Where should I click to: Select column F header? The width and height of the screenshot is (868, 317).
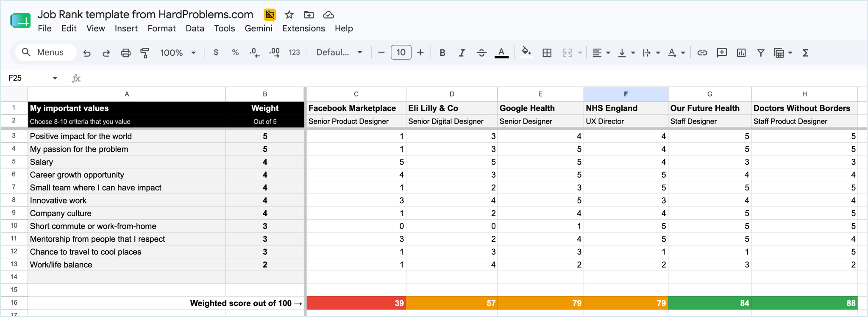[626, 94]
